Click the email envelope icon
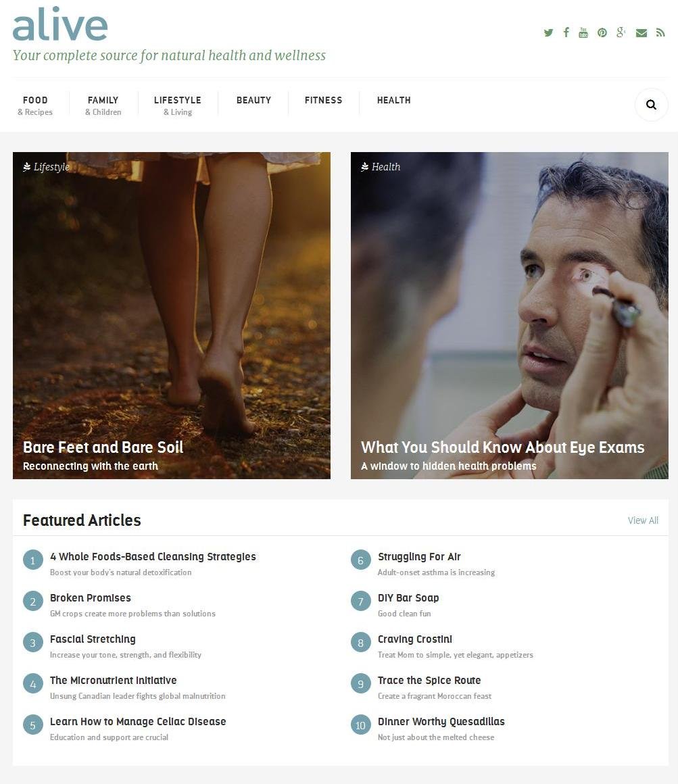Image resolution: width=678 pixels, height=784 pixels. [641, 33]
